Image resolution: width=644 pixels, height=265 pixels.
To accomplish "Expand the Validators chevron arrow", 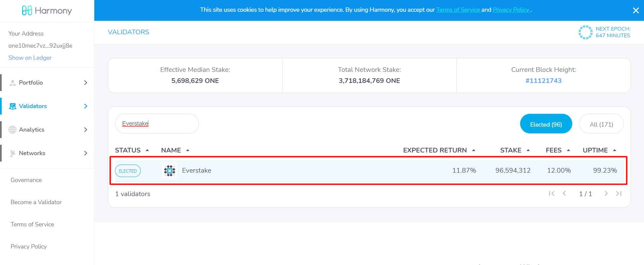I will [x=86, y=106].
